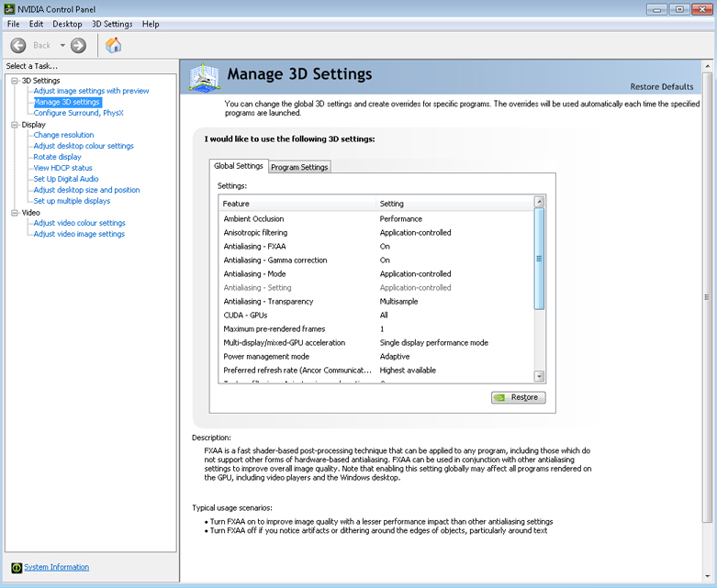Viewport: 717px width, 588px height.
Task: Click the main pane vertical scrollbar thumb
Action: point(708,297)
